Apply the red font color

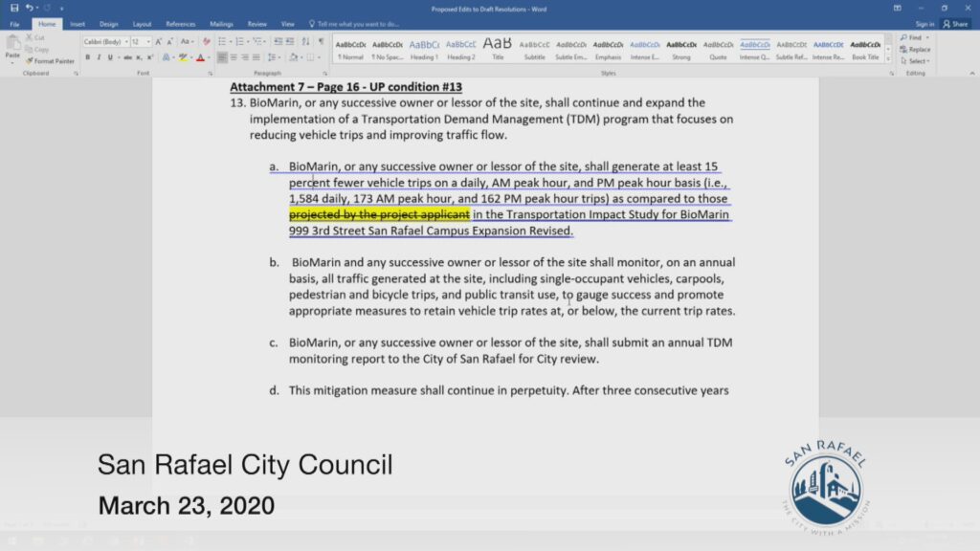point(200,57)
